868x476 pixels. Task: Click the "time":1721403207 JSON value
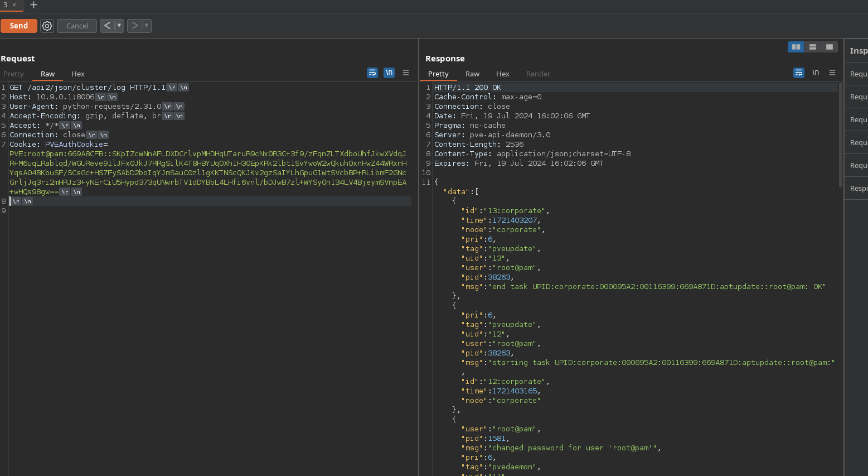click(515, 220)
